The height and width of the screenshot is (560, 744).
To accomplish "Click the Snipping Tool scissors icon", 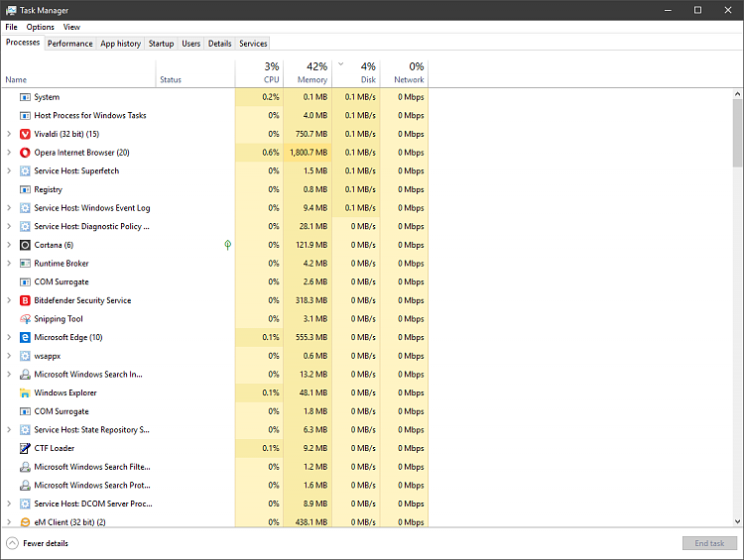I will tap(25, 319).
